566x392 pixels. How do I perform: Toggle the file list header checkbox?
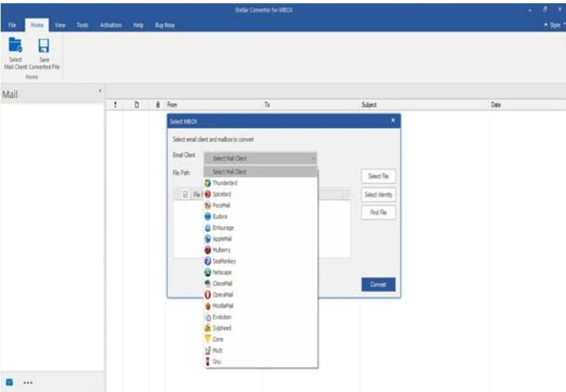(x=186, y=195)
